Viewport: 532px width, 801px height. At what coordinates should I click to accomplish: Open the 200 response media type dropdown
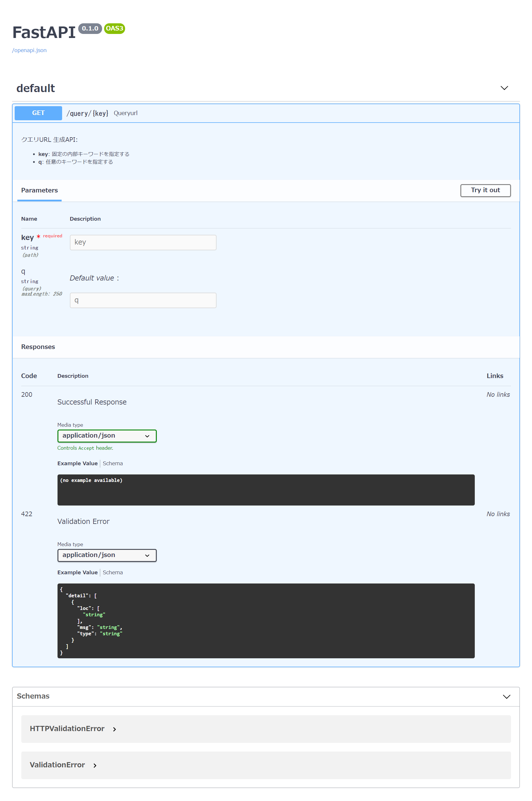tap(106, 436)
